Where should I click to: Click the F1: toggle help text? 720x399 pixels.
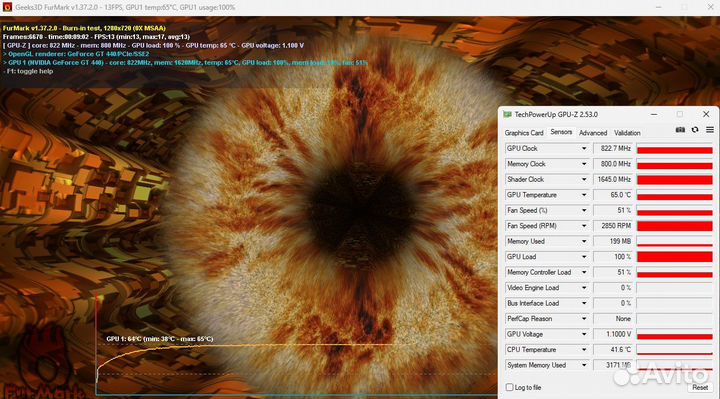[28, 72]
